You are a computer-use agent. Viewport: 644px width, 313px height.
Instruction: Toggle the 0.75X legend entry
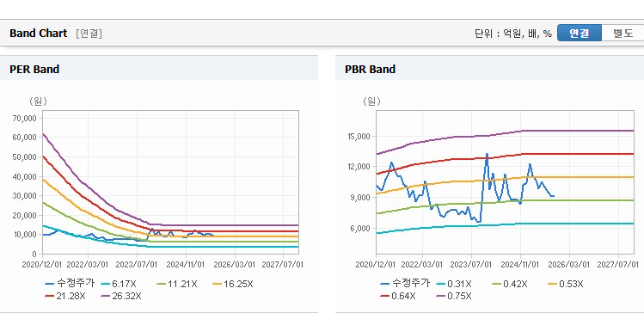coord(454,296)
